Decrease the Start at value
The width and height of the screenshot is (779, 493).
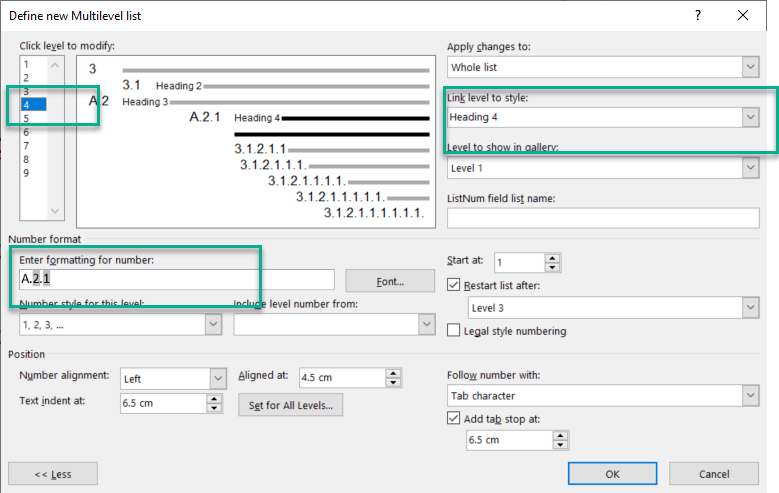coord(552,267)
